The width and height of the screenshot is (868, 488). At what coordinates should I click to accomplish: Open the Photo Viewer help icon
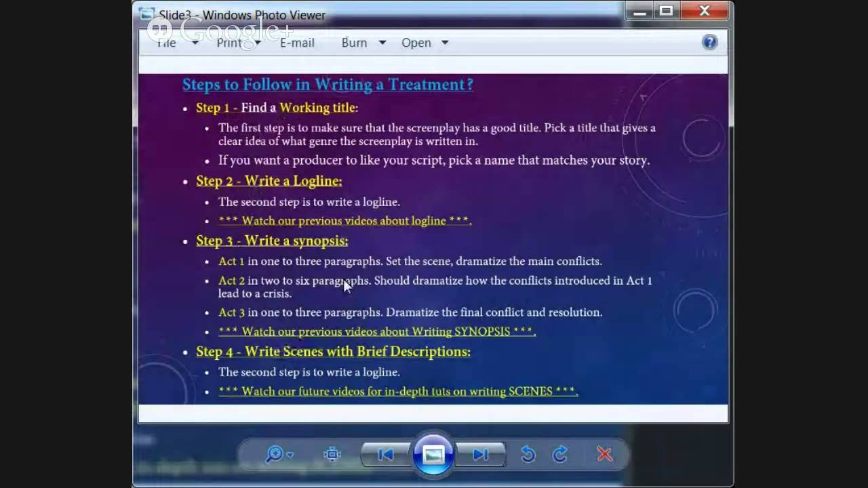(x=709, y=42)
